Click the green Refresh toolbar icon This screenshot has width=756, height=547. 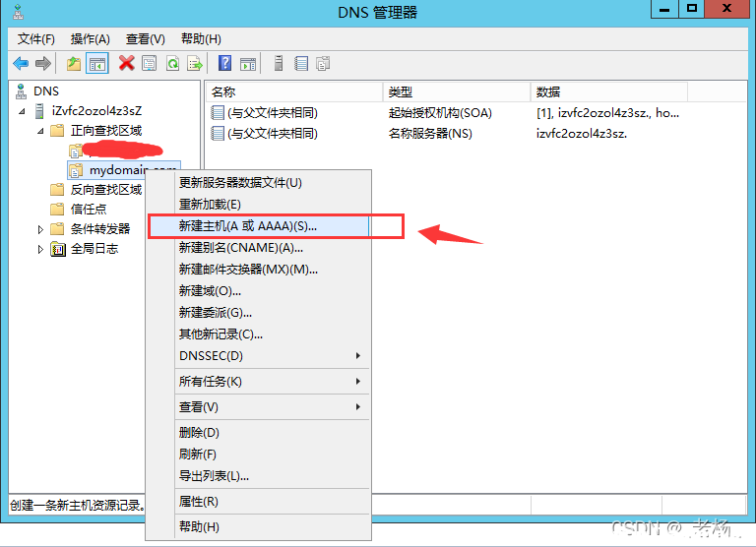(x=172, y=63)
